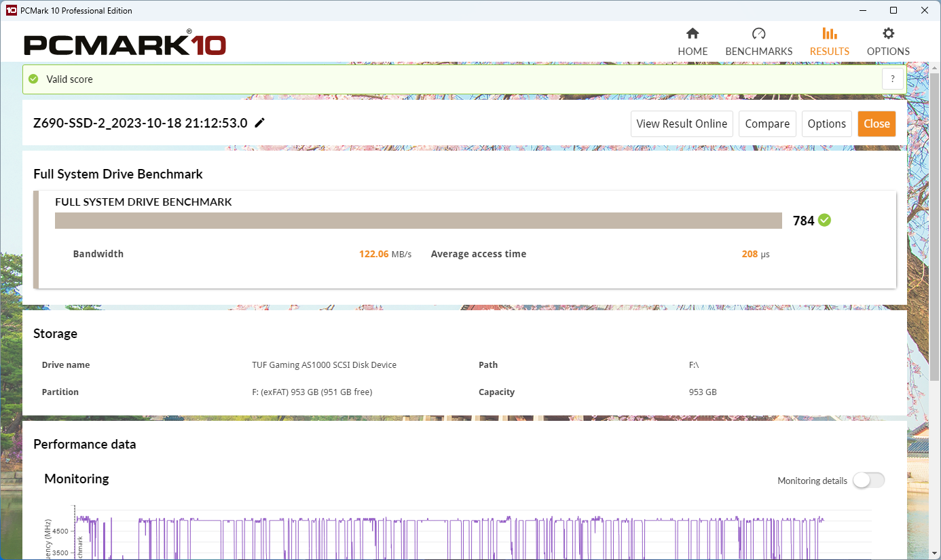The width and height of the screenshot is (941, 560).
Task: Click the Partition label
Action: tap(60, 392)
